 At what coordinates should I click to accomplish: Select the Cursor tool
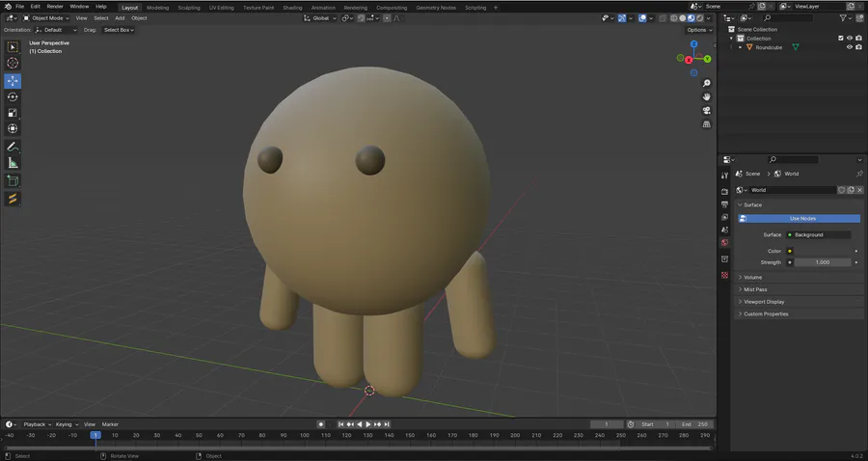click(13, 63)
